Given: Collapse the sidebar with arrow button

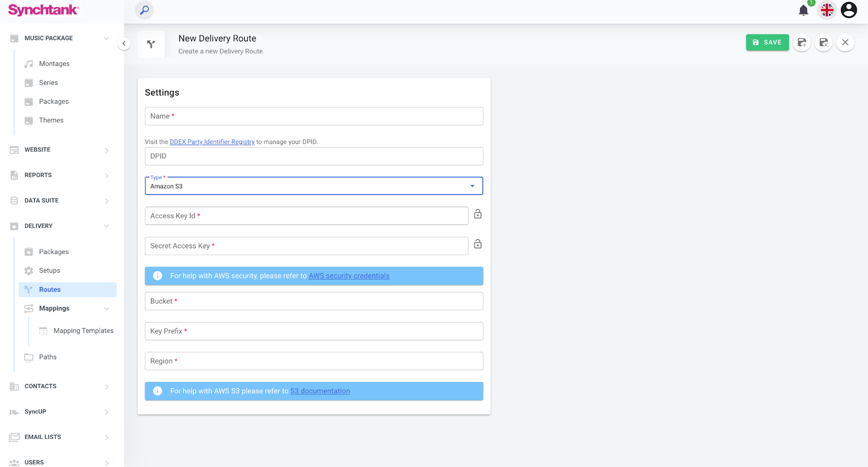Looking at the screenshot, I should click(x=124, y=43).
